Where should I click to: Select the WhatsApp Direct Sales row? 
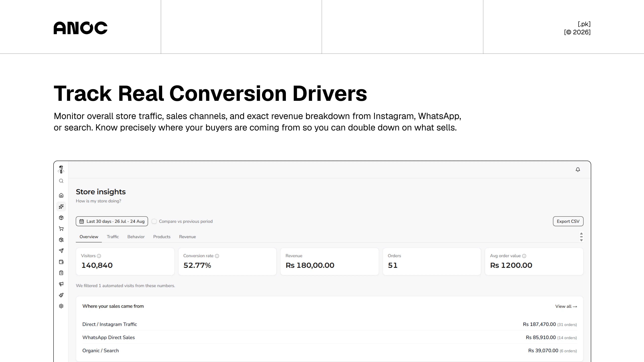point(330,337)
